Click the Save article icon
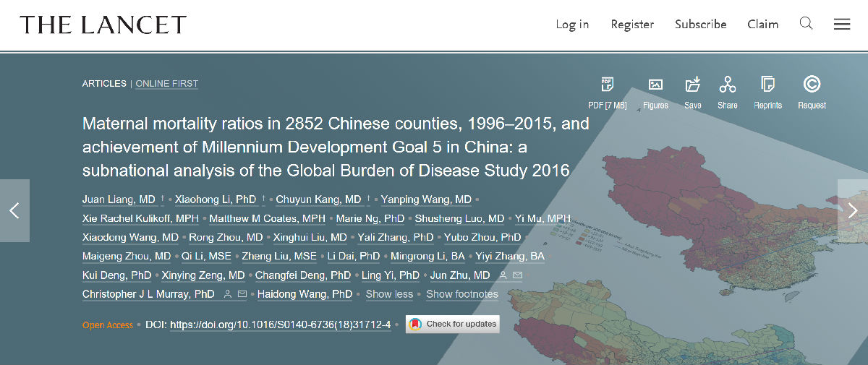This screenshot has width=868, height=365. click(x=693, y=85)
